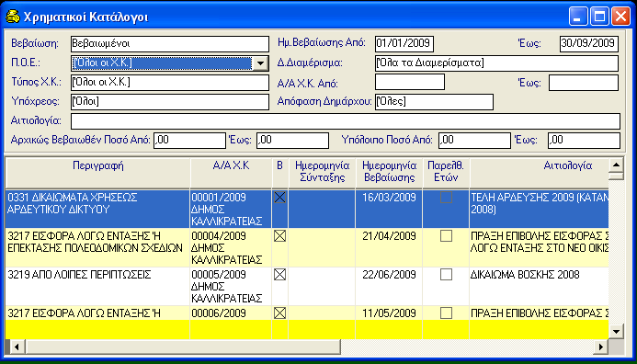Click Έως field after Αρχικώς Βεβαιωθέν Ποσό

pyautogui.click(x=292, y=141)
